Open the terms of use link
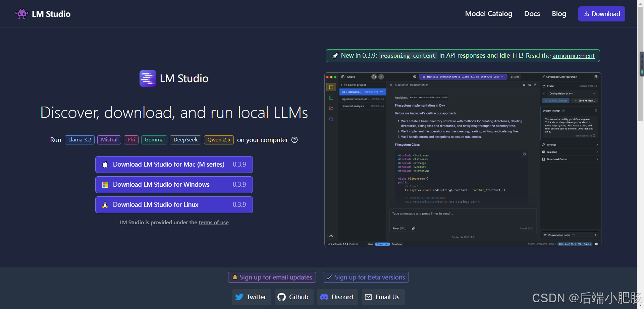 pos(213,223)
